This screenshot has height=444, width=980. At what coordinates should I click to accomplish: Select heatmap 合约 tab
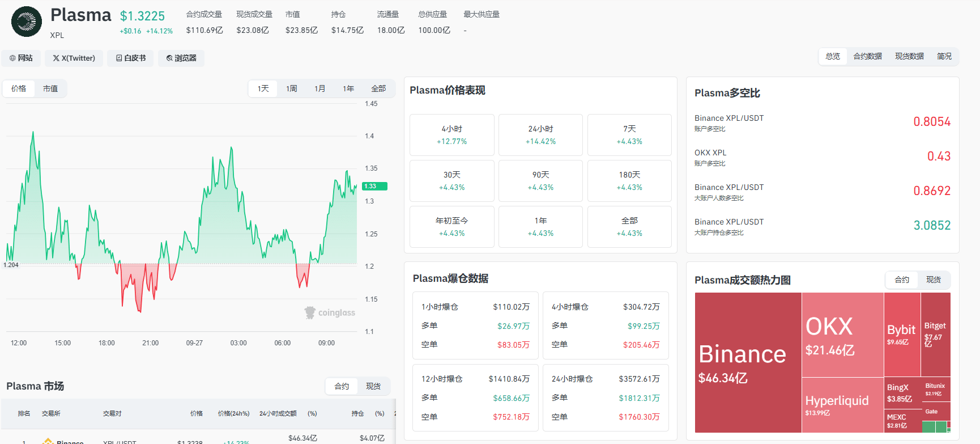pos(902,280)
